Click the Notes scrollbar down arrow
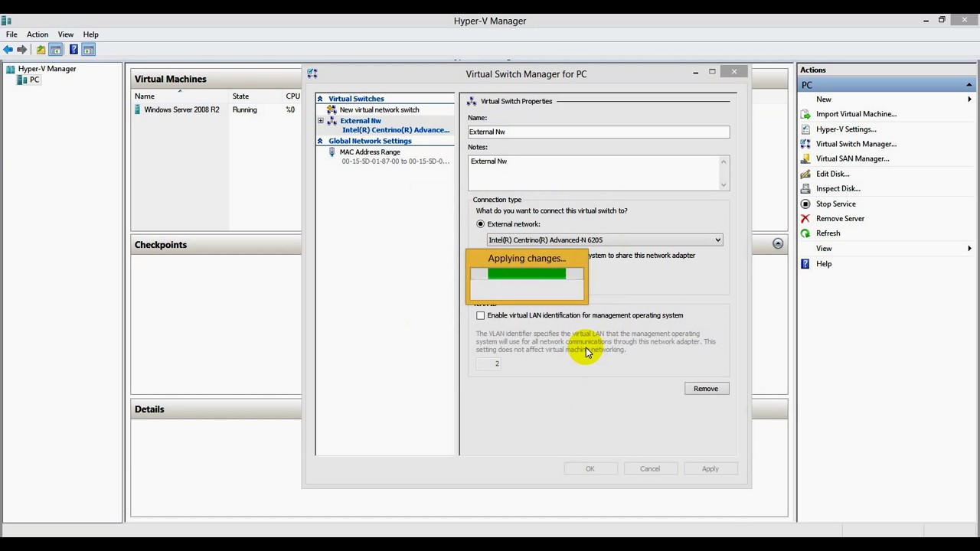This screenshot has height=551, width=980. pyautogui.click(x=724, y=185)
